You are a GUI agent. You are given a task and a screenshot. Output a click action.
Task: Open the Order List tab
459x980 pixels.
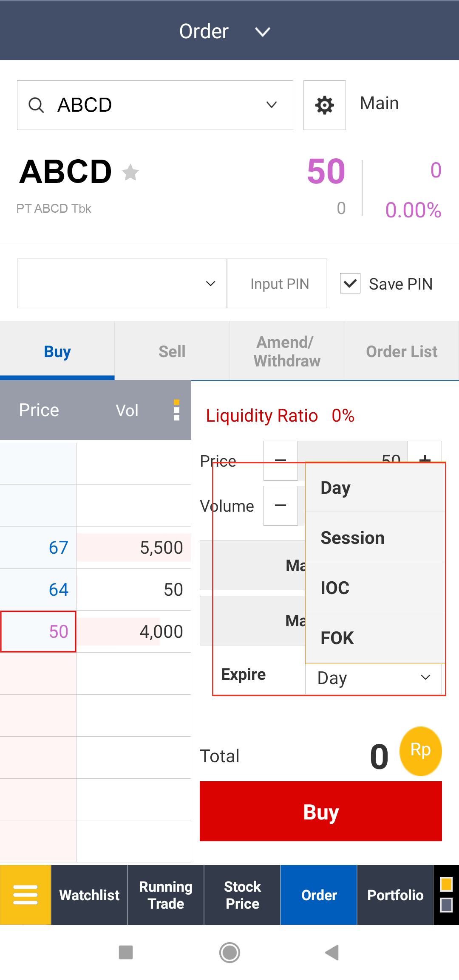click(401, 351)
